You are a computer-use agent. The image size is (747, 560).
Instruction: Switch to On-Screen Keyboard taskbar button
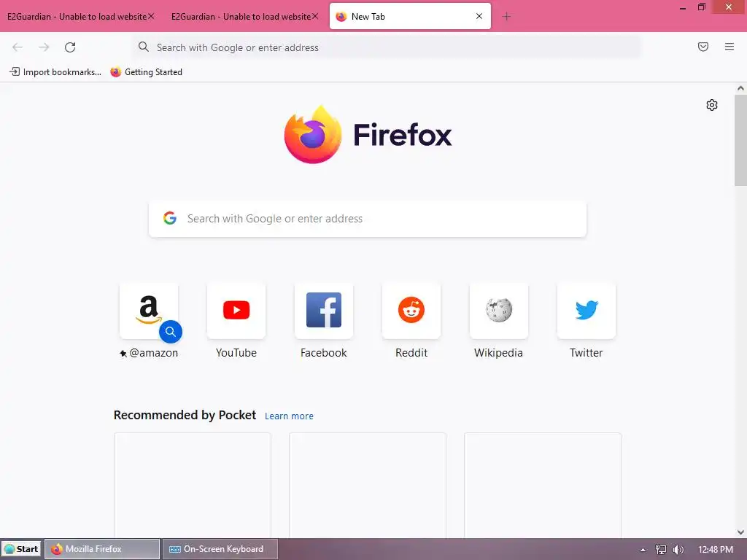[x=220, y=549]
